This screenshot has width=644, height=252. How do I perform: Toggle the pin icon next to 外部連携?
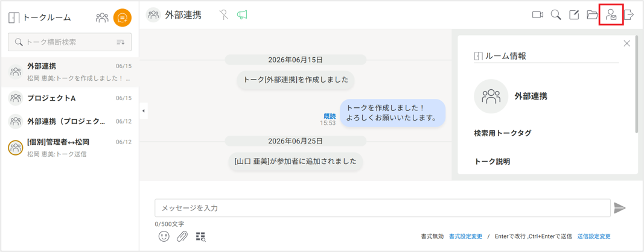(x=223, y=15)
